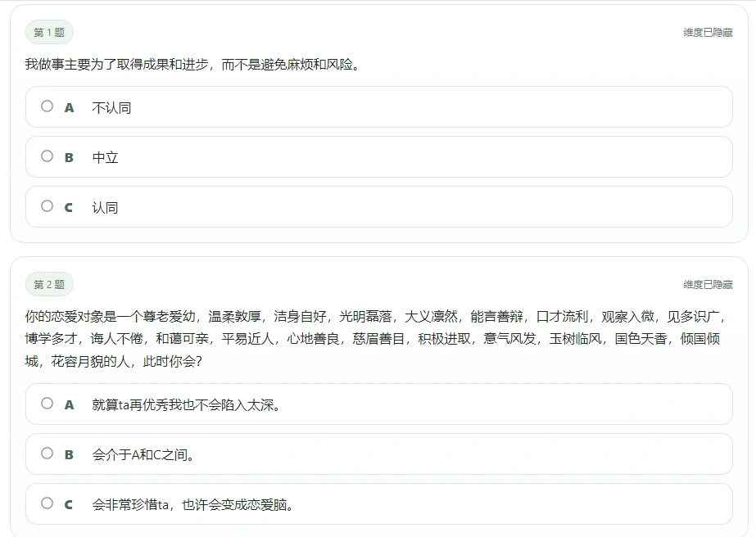This screenshot has height=537, width=756.
Task: Select option letter B in question 1
Action: point(69,156)
